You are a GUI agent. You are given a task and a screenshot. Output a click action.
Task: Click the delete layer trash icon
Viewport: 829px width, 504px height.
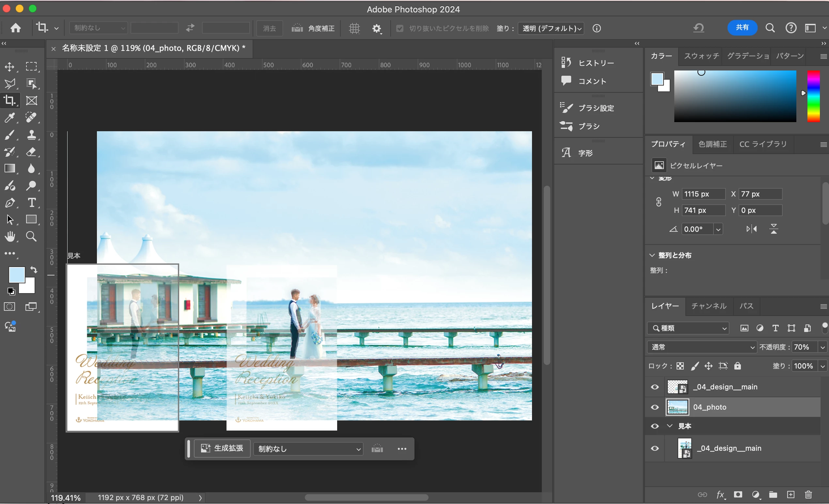pos(808,495)
